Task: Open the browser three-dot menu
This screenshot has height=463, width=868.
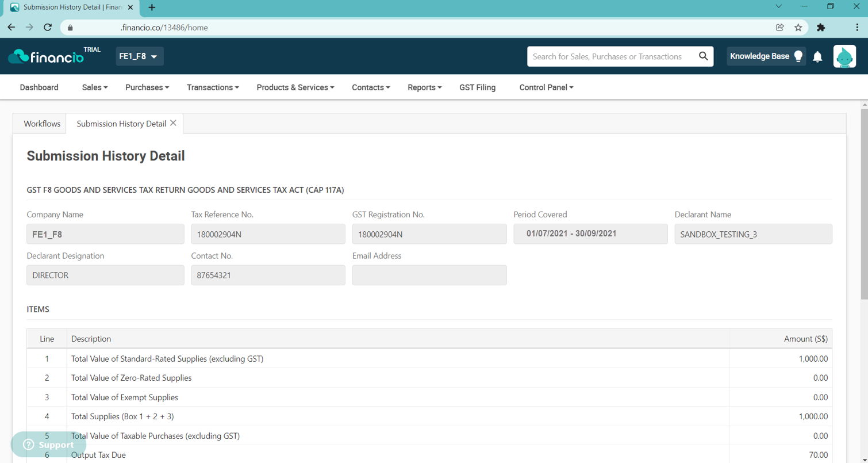Action: pos(857,27)
